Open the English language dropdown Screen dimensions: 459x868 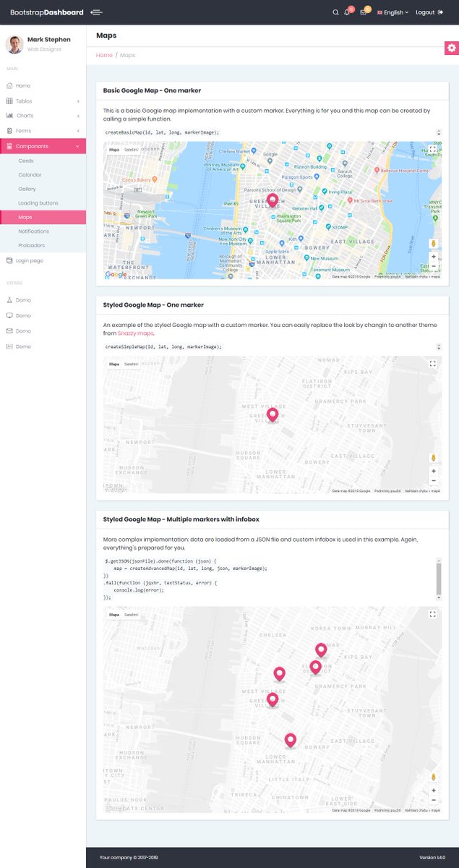tap(392, 12)
